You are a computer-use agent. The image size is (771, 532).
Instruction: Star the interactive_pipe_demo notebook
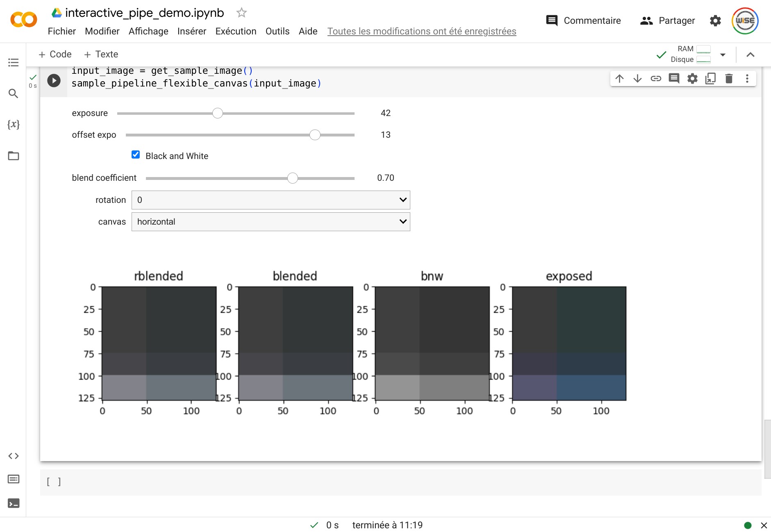[241, 13]
